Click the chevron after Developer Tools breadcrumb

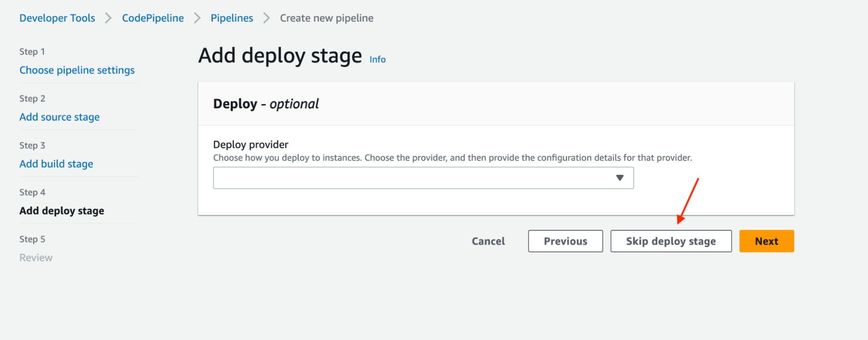click(x=109, y=18)
